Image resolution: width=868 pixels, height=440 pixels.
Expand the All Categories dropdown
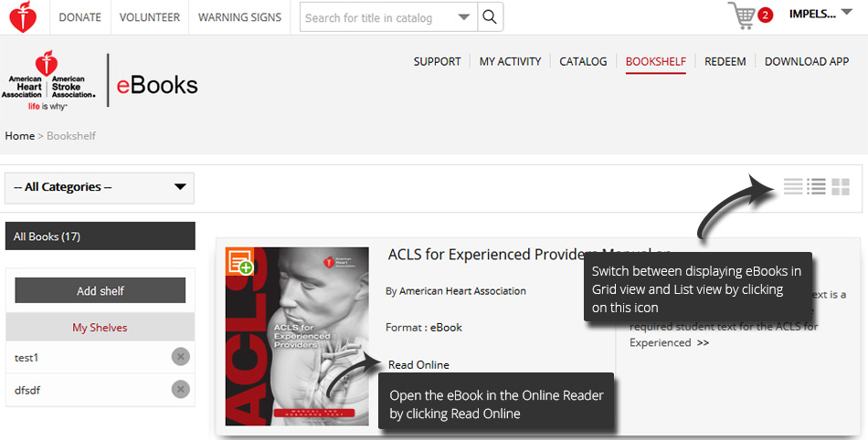click(x=100, y=187)
